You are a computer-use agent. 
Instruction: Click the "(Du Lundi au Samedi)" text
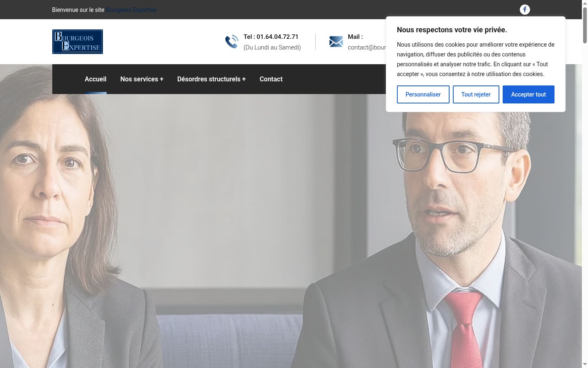point(272,47)
